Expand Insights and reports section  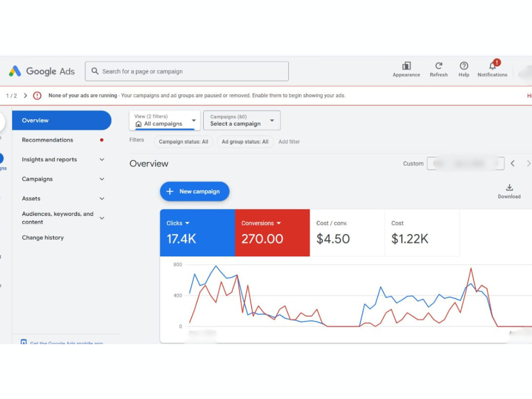click(102, 160)
